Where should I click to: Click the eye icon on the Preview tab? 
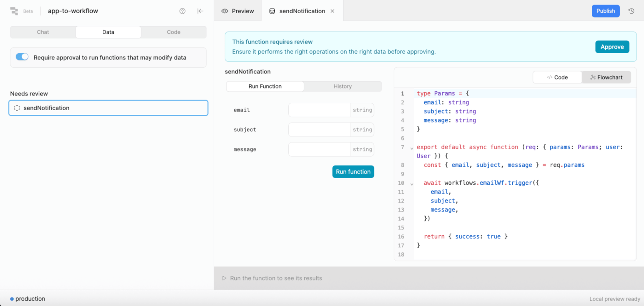[225, 11]
